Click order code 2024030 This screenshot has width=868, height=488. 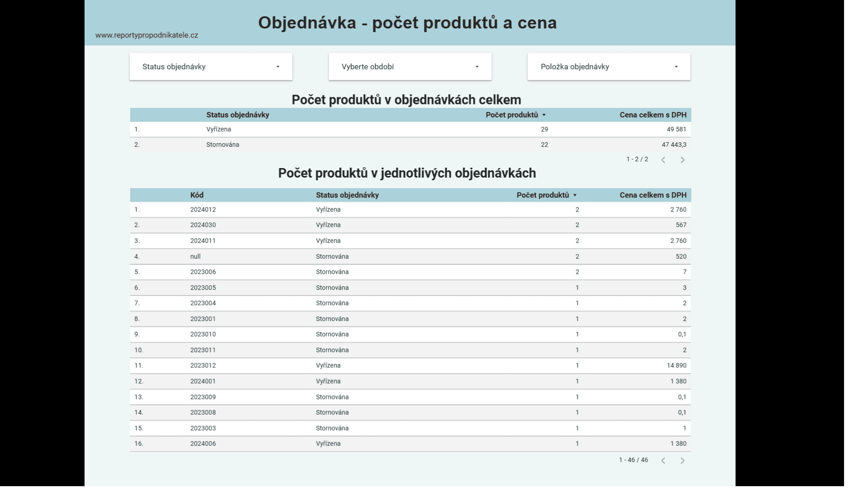click(x=203, y=225)
